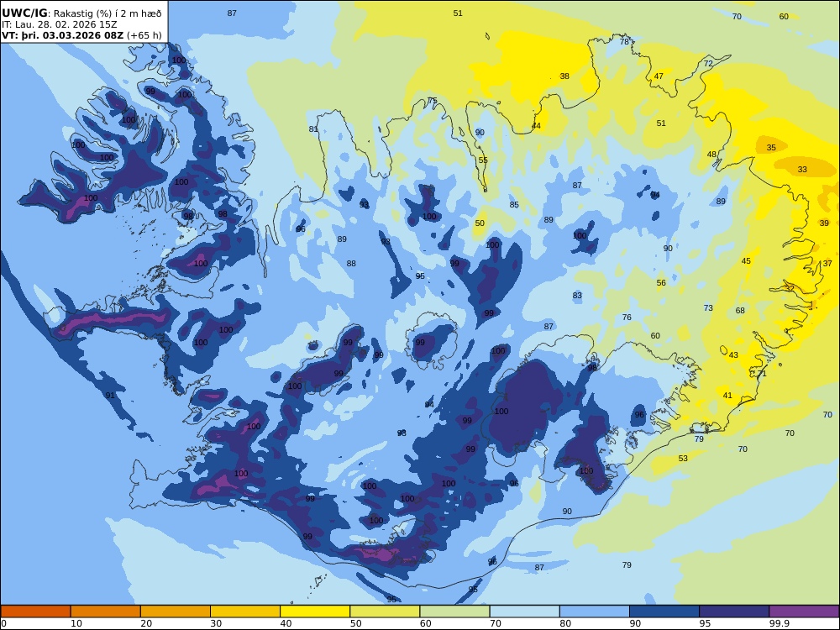This screenshot has width=840, height=630.
Task: Pick the 95–99.9 indigo legend band
Action: click(x=734, y=612)
